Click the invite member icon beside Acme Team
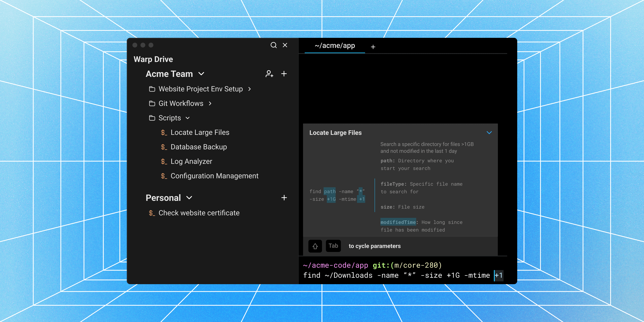 click(x=269, y=74)
